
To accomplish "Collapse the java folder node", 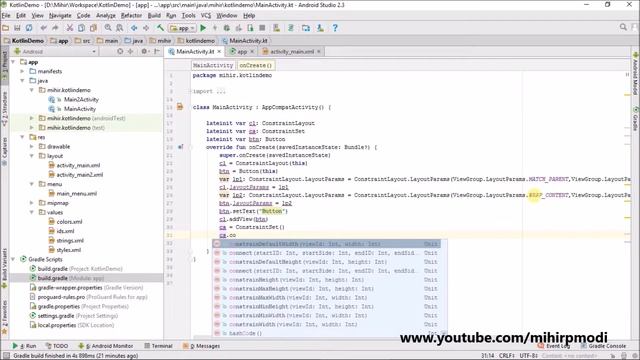I will 22,81.
